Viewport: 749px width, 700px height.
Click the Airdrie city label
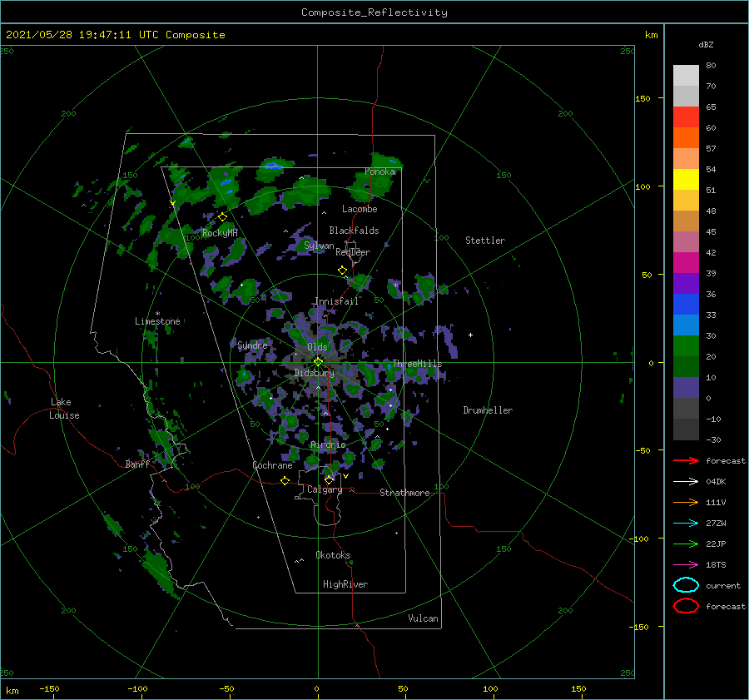(x=328, y=444)
